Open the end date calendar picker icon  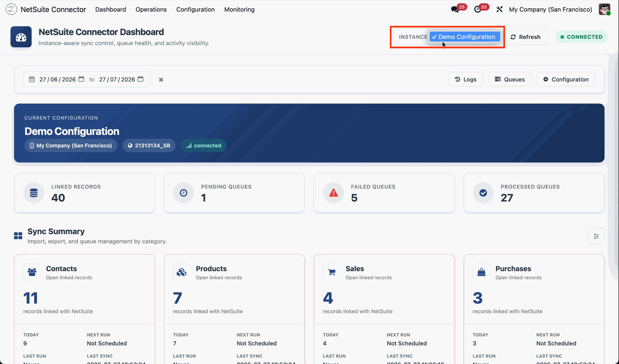pos(141,79)
